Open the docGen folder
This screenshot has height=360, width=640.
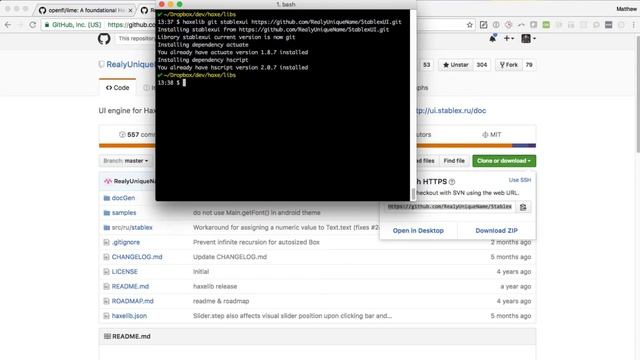123,198
